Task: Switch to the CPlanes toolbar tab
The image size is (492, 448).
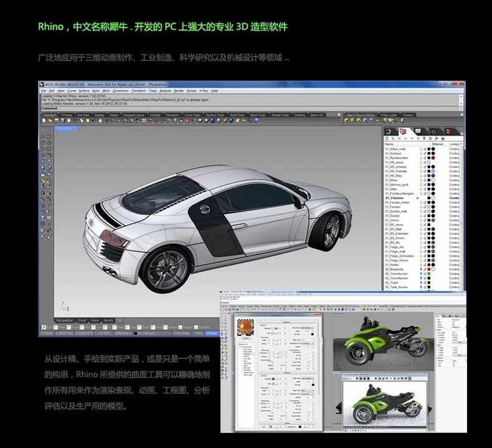Action: point(66,115)
